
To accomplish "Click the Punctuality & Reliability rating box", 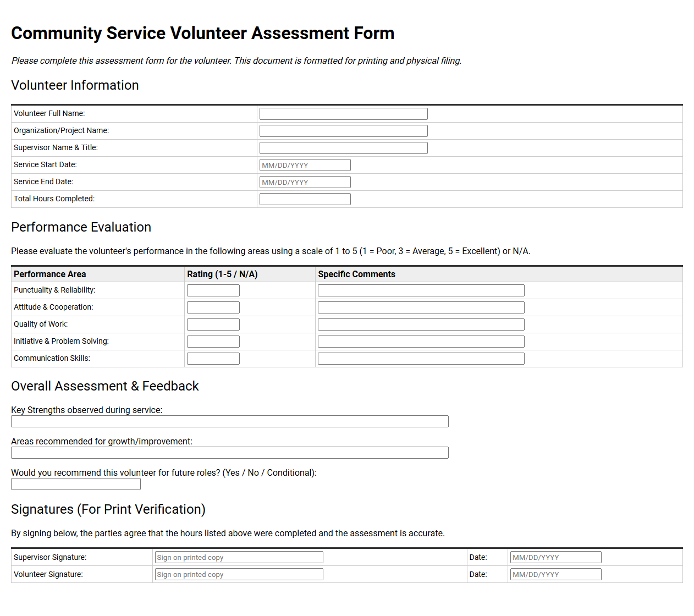I will pyautogui.click(x=213, y=290).
